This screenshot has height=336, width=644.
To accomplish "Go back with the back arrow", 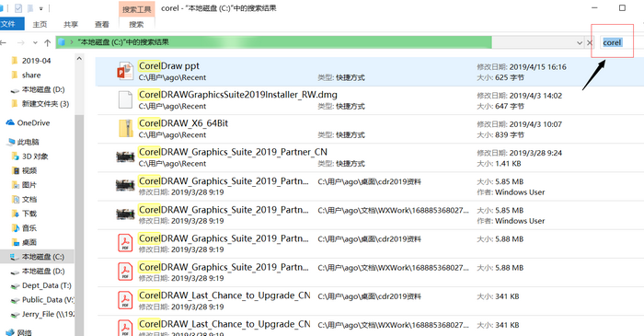I will tap(4, 42).
